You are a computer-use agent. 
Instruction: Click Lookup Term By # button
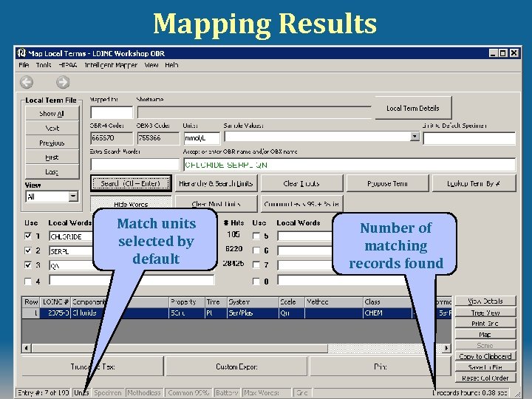[474, 183]
